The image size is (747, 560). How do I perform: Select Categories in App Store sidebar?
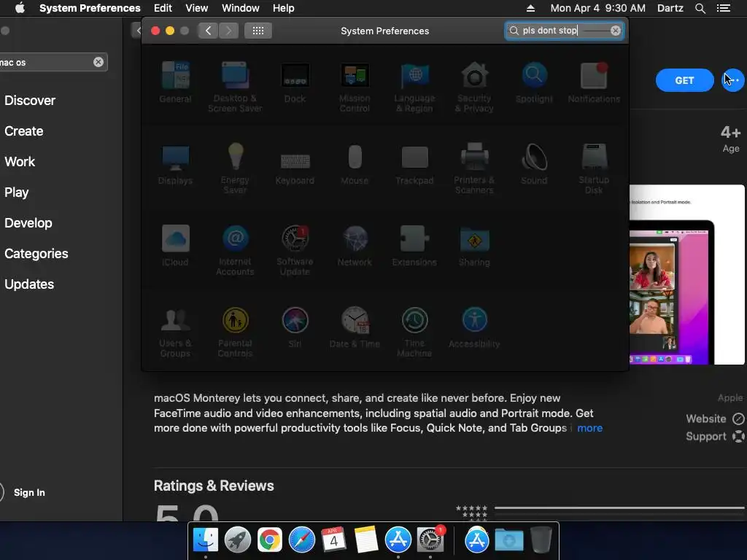pyautogui.click(x=36, y=253)
